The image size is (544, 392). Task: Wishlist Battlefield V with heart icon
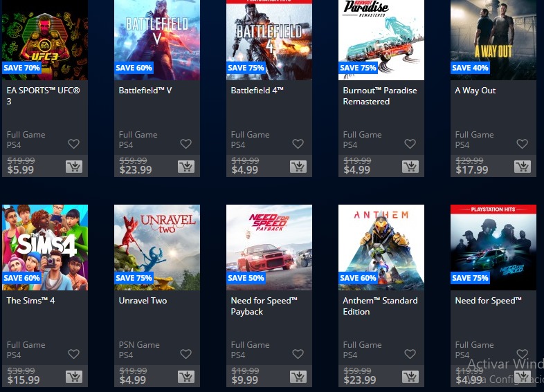point(185,144)
